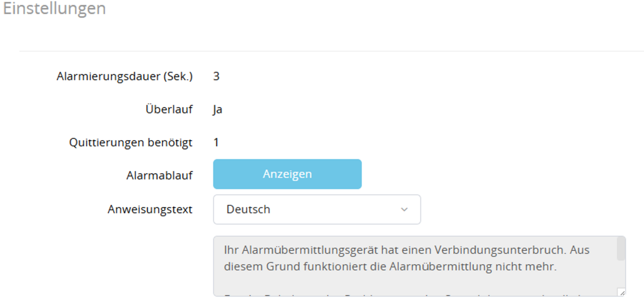The image size is (644, 303).
Task: Click the divider line below Einstellungen
Action: [x=322, y=51]
